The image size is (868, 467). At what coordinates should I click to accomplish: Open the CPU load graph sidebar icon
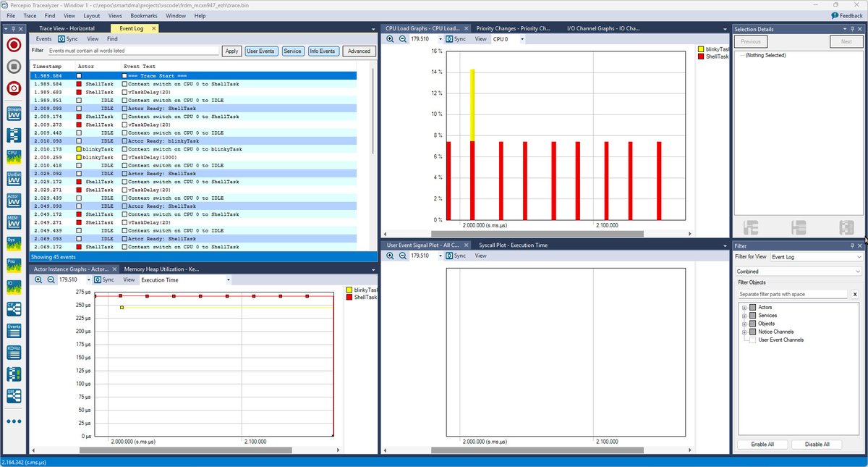tap(14, 157)
